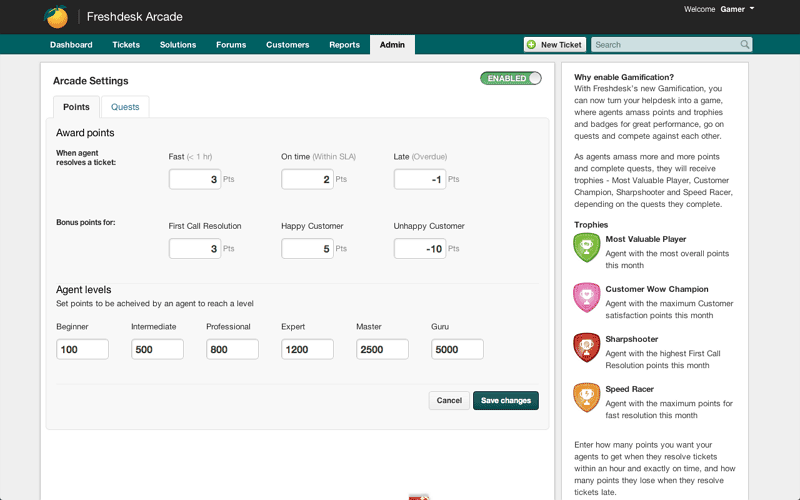Click the Most Valuable Player green trophy badge

click(587, 247)
